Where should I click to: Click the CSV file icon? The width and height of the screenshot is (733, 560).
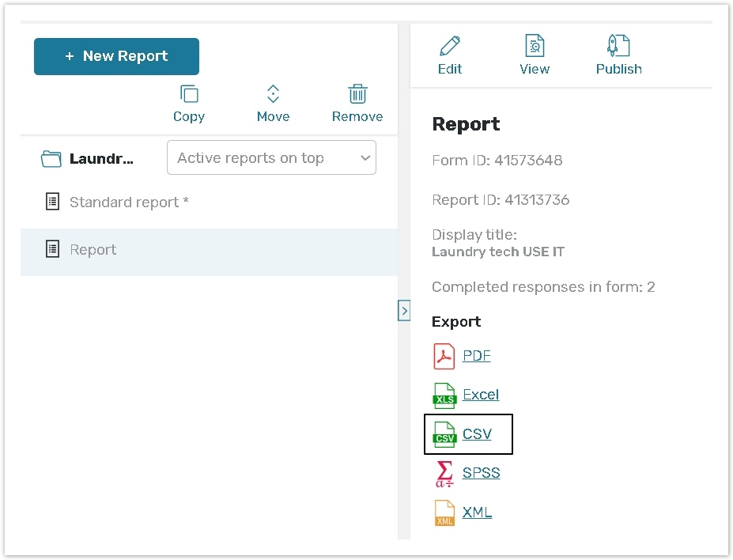tap(444, 434)
